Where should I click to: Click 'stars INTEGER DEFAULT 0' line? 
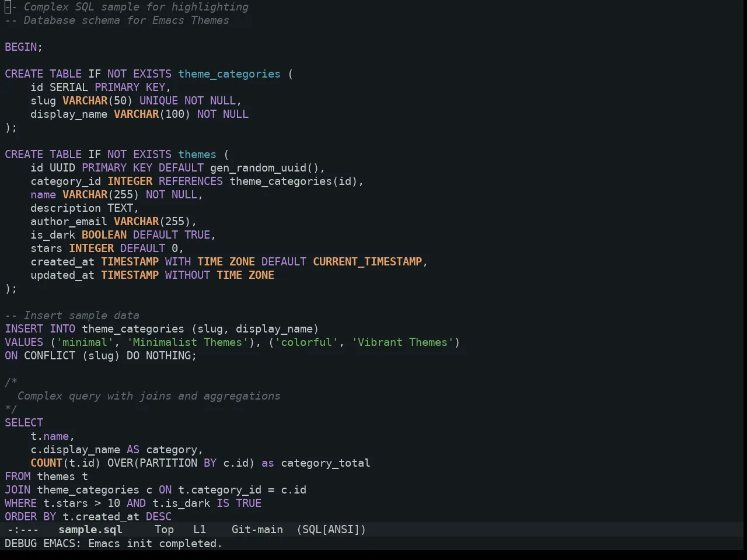click(x=107, y=249)
